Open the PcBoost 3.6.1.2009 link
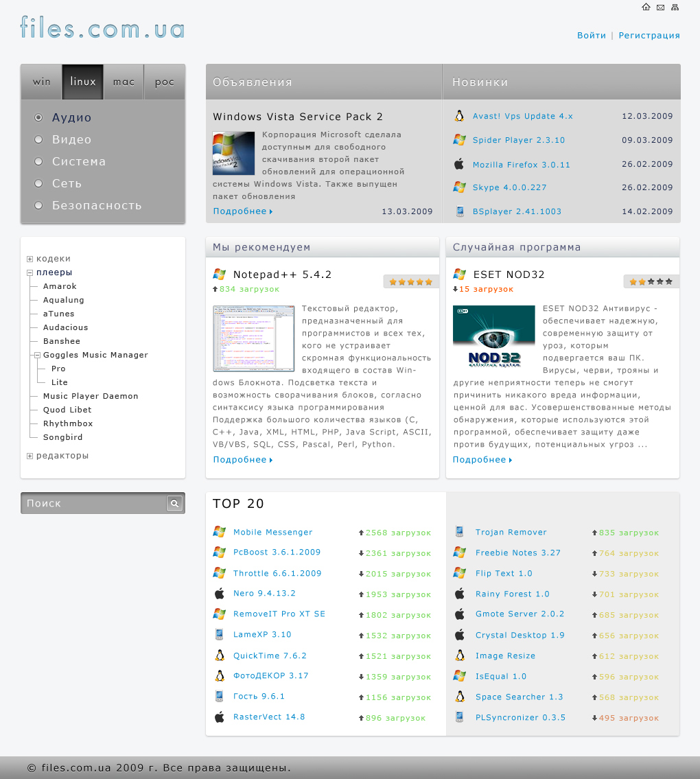This screenshot has width=700, height=779. point(277,552)
